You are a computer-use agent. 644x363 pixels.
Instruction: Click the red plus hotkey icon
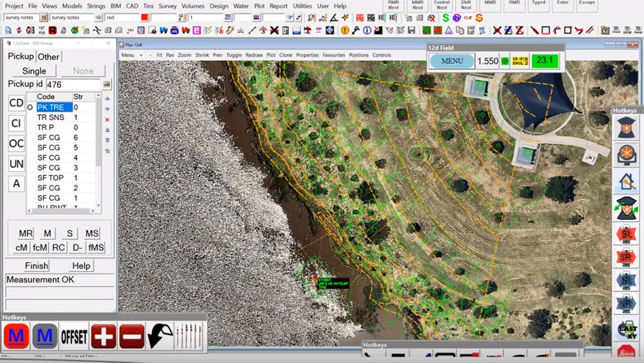(x=103, y=337)
